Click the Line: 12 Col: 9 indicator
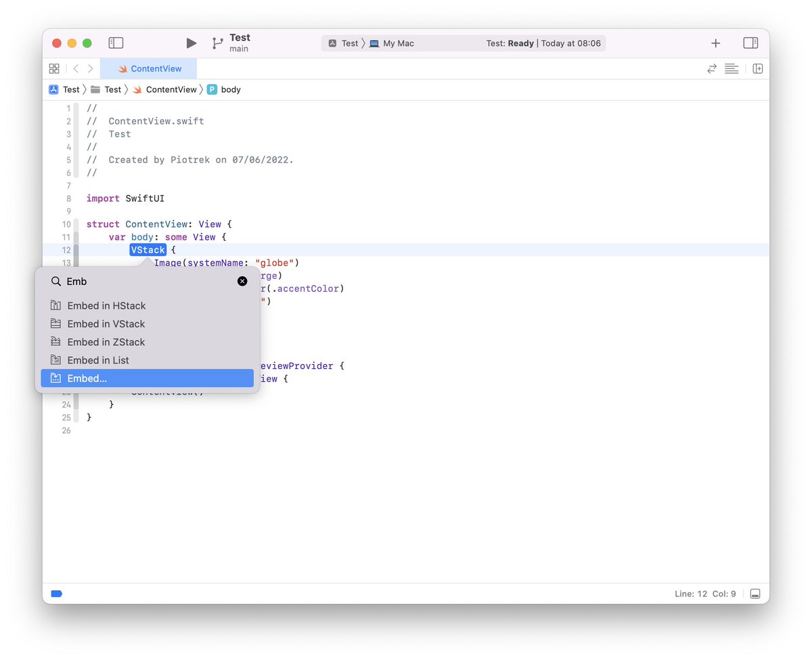This screenshot has height=660, width=812. coord(705,594)
